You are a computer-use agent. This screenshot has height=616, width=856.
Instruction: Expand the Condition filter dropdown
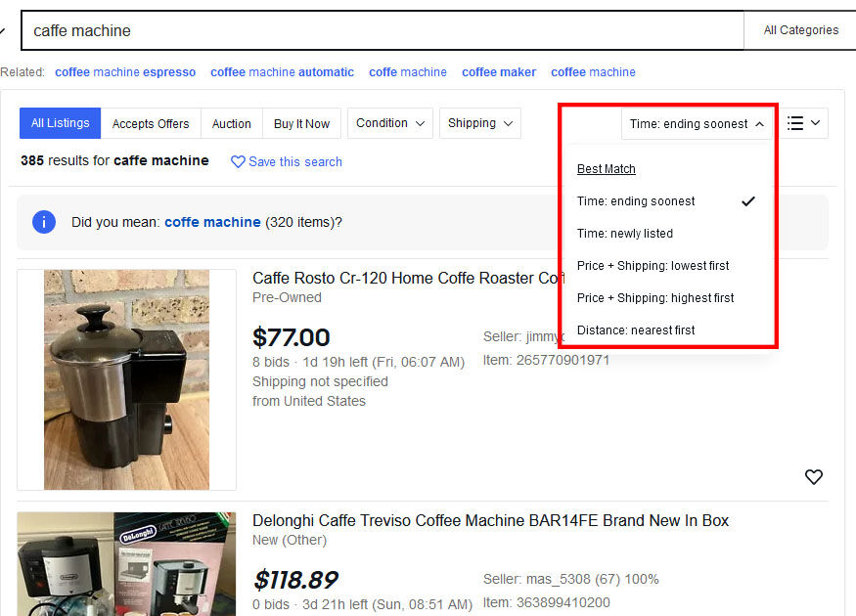point(389,123)
